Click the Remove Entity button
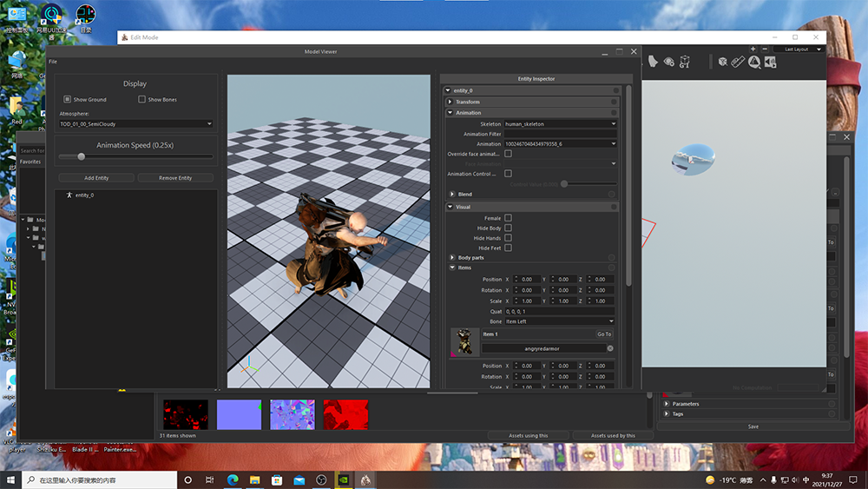This screenshot has width=868, height=489. tap(175, 178)
